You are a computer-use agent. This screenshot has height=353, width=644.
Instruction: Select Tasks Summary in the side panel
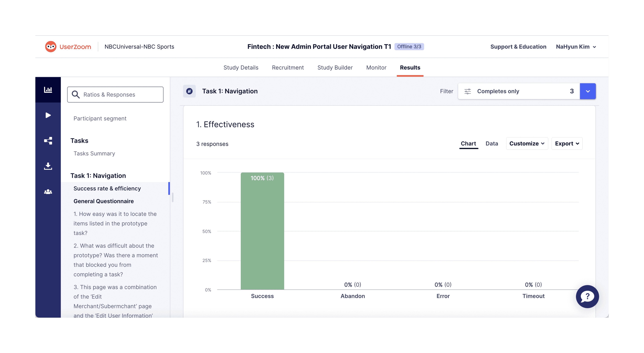click(94, 153)
